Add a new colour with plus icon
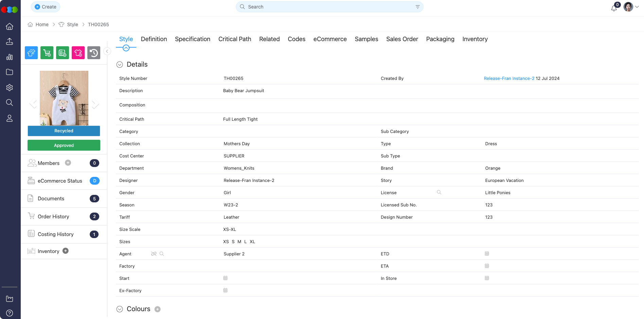The height and width of the screenshot is (319, 644). [157, 309]
